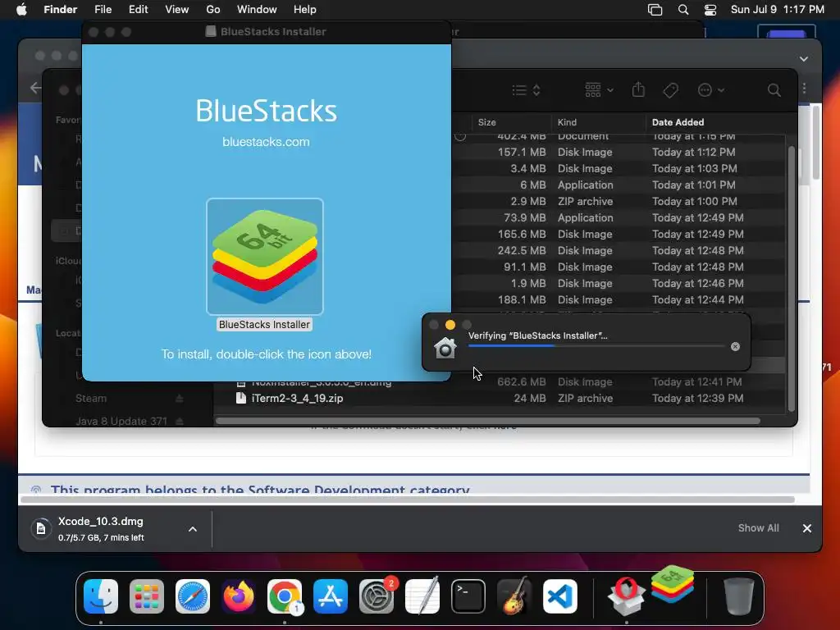
Task: Open Terminal from the Dock
Action: click(x=468, y=596)
